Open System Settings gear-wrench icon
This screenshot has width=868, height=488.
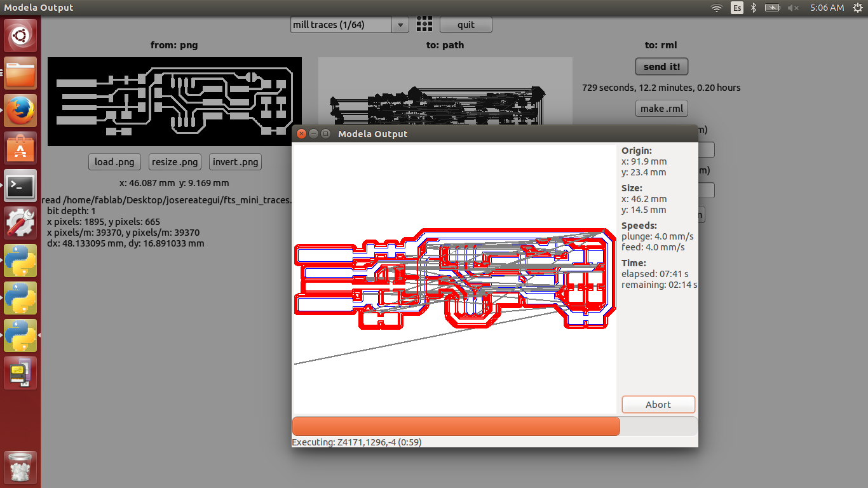click(x=20, y=223)
